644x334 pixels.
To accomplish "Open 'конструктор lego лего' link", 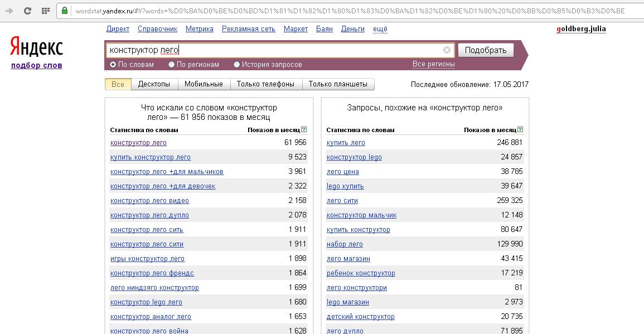I will 146,302.
